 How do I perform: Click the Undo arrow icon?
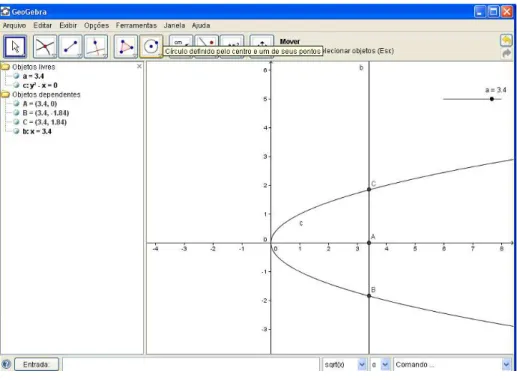506,41
